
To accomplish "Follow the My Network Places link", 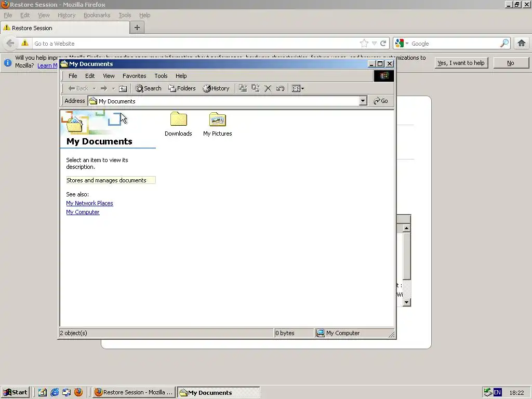I will 89,203.
